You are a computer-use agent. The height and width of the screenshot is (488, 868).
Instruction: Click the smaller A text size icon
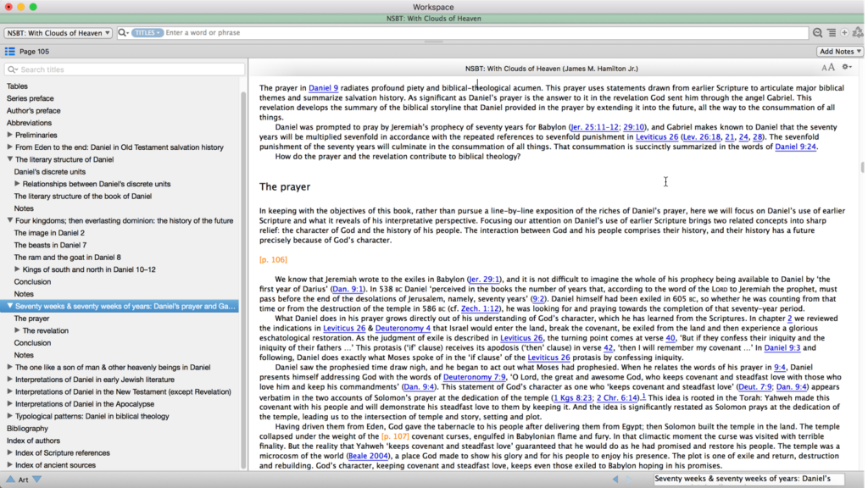tap(824, 69)
